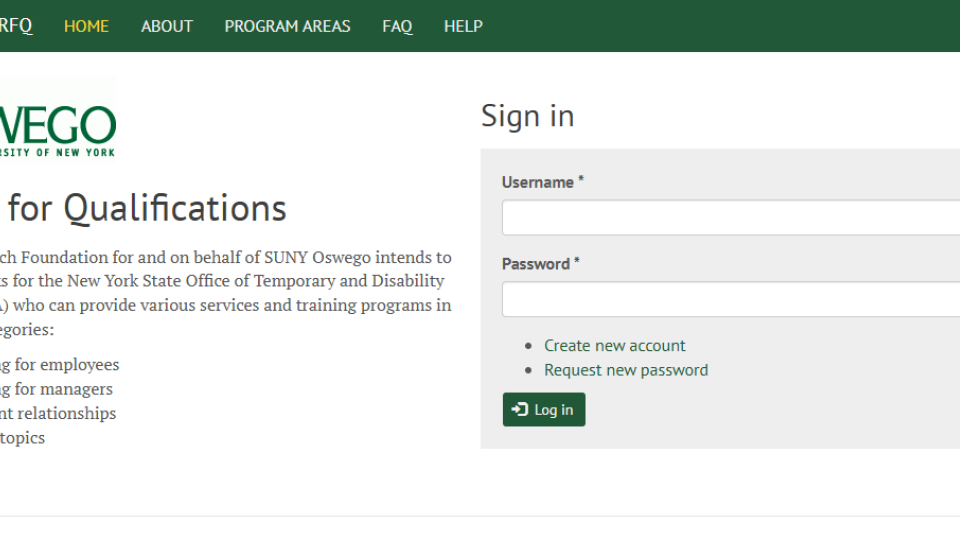Open the FAQ nav item

(397, 26)
